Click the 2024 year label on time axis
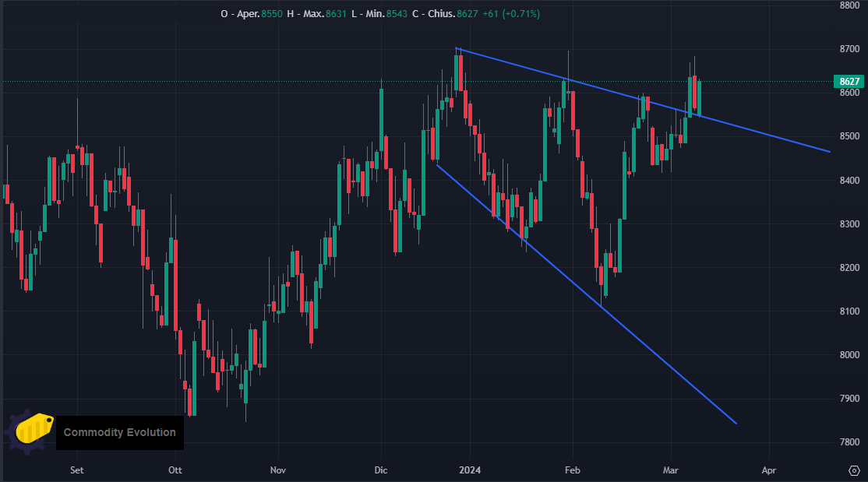Viewport: 868px width, 482px height. click(x=470, y=470)
